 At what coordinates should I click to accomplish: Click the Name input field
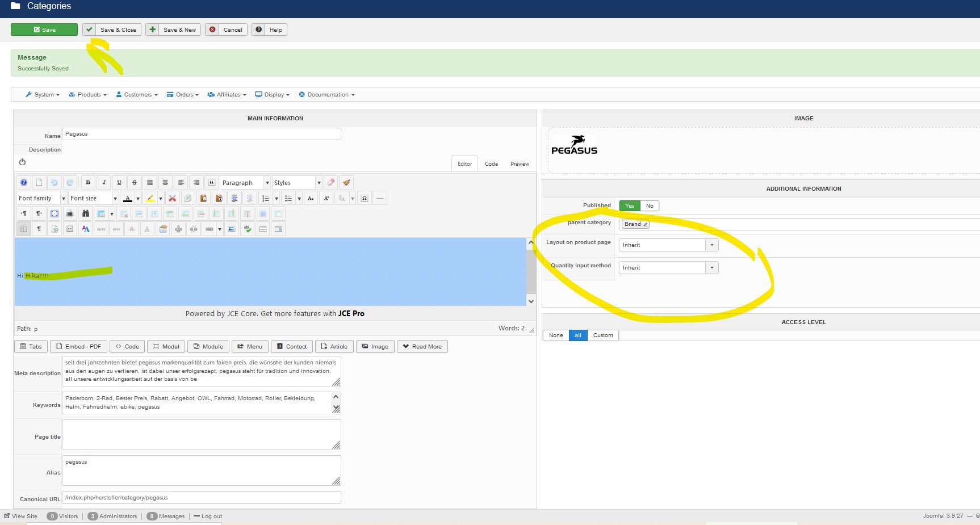click(x=202, y=134)
